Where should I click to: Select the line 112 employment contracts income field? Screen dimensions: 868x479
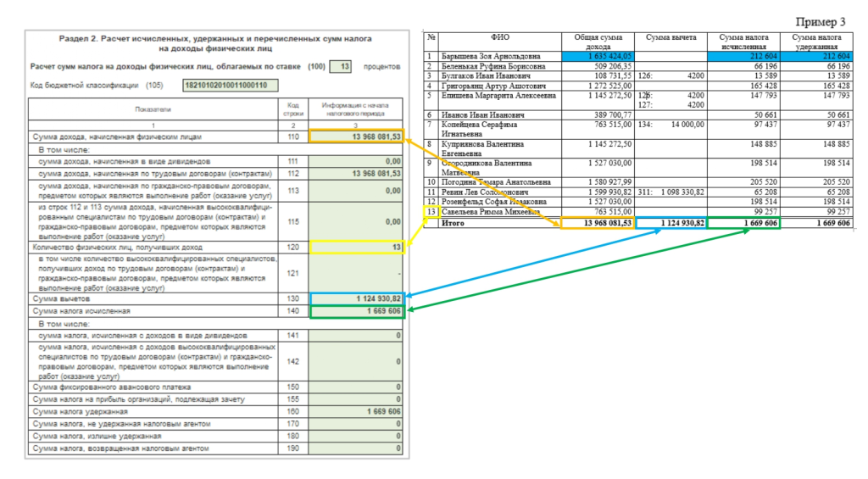(356, 173)
